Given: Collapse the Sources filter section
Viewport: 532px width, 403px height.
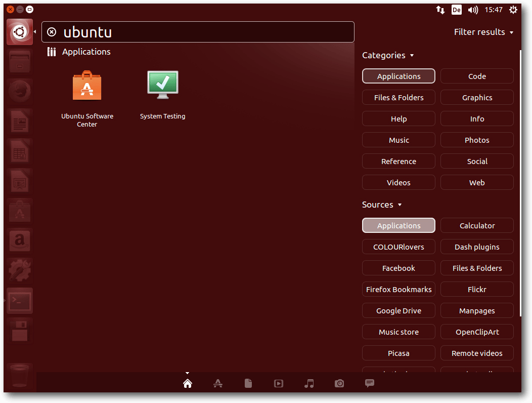Looking at the screenshot, I should (382, 205).
